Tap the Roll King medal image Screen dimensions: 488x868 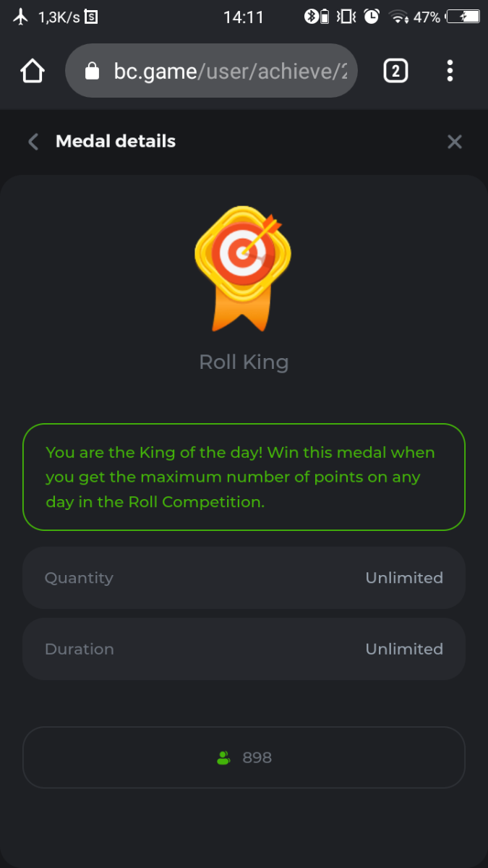click(x=243, y=268)
